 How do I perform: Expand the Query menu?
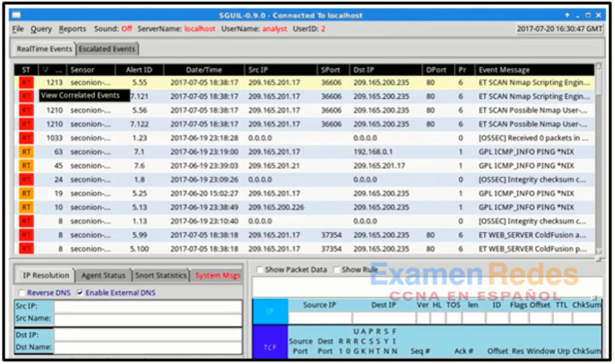click(41, 29)
